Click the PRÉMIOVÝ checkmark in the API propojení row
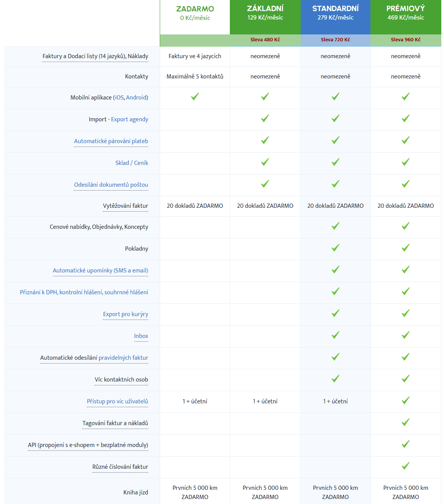The image size is (444, 504). coord(405,444)
